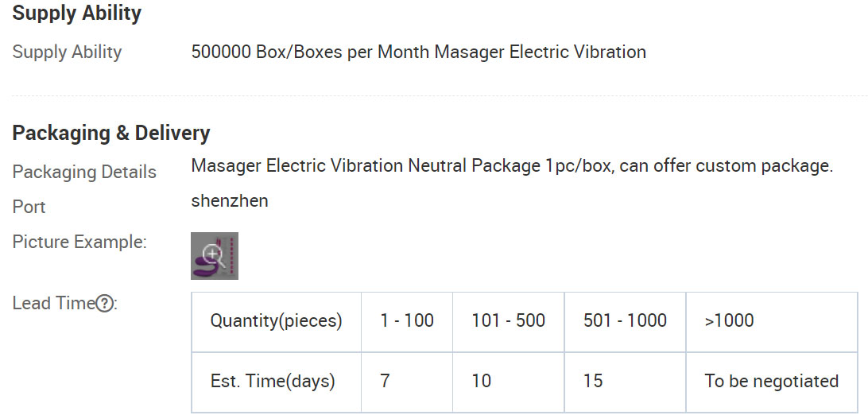Click the 501 - 1000 quantity cell
This screenshot has height=419, width=868.
[625, 322]
